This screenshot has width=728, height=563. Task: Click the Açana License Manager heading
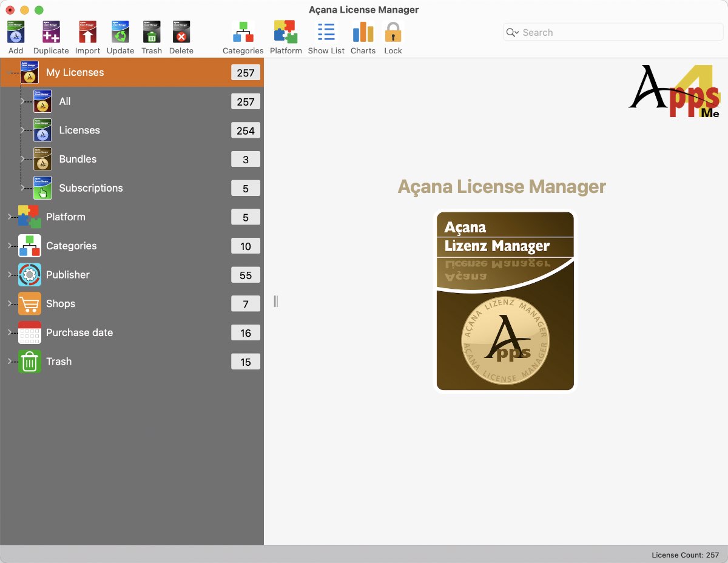pos(502,186)
